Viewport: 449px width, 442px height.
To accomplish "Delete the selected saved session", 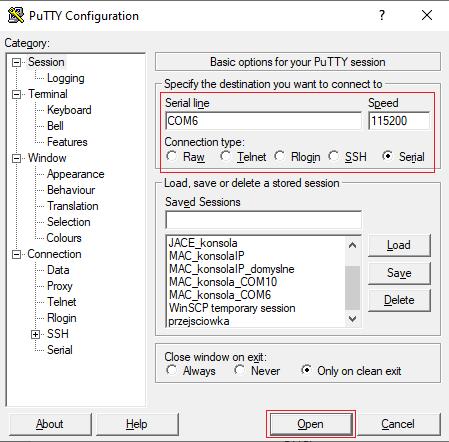I will pyautogui.click(x=399, y=300).
